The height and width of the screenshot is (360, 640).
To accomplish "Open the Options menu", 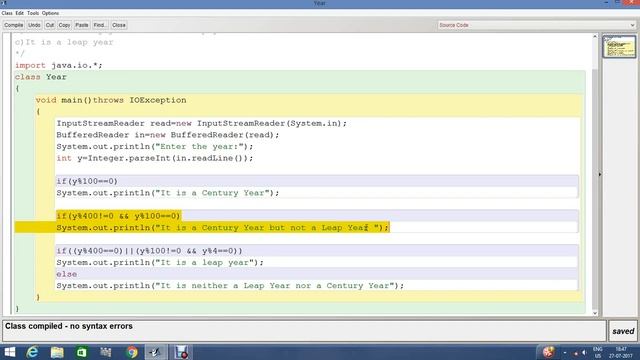I will click(50, 13).
